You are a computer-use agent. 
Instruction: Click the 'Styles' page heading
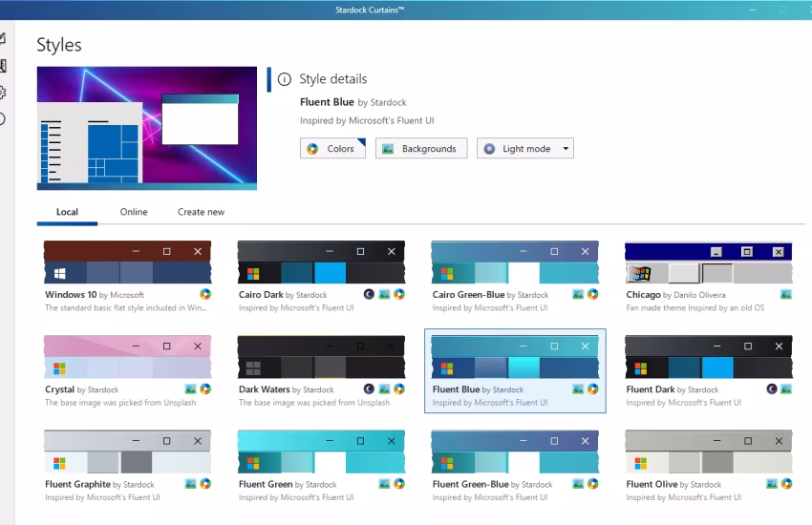pyautogui.click(x=59, y=45)
